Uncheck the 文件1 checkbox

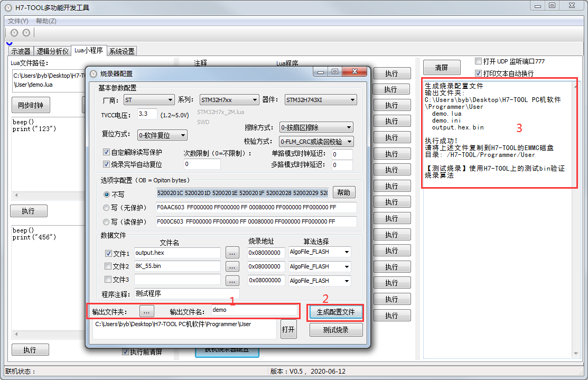(x=108, y=254)
